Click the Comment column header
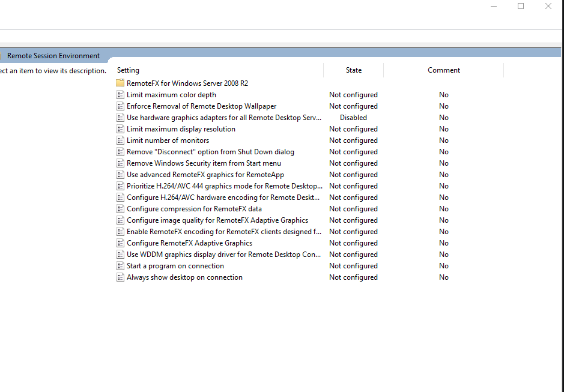The width and height of the screenshot is (564, 392). (x=444, y=70)
